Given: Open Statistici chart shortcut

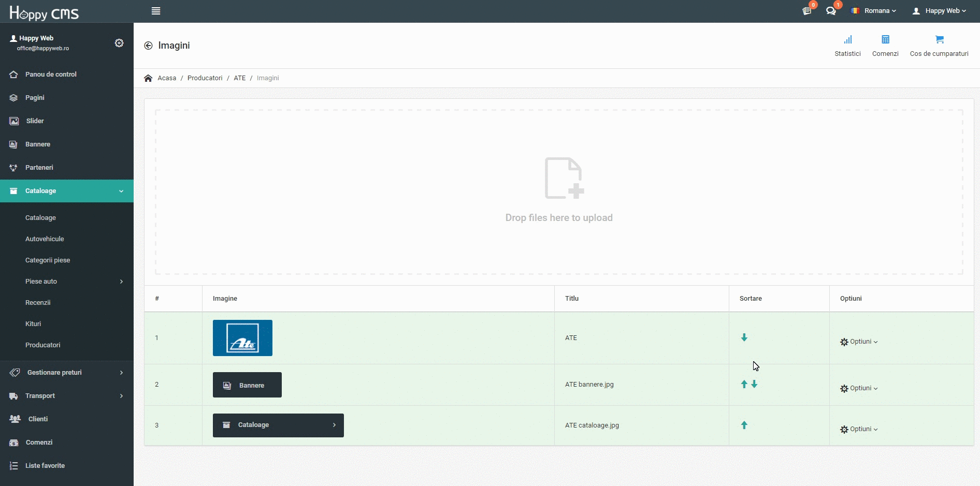Looking at the screenshot, I should coord(847,46).
